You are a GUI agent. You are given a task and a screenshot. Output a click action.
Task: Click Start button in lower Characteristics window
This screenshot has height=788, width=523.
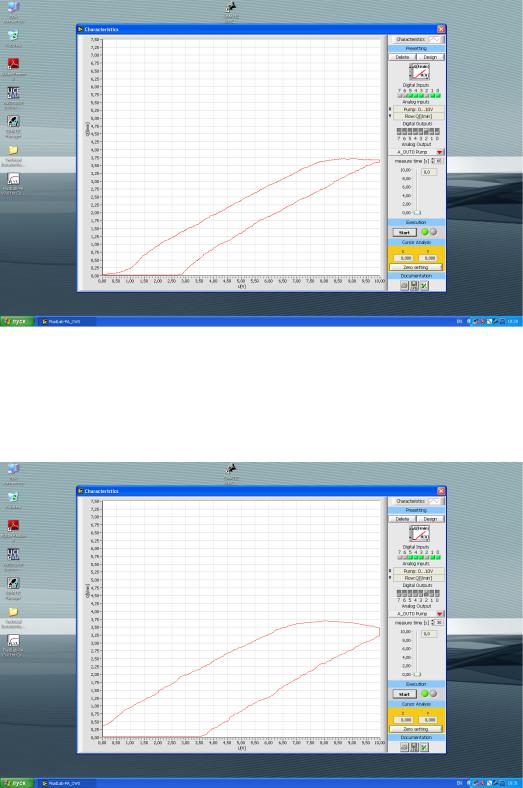pyautogui.click(x=404, y=694)
